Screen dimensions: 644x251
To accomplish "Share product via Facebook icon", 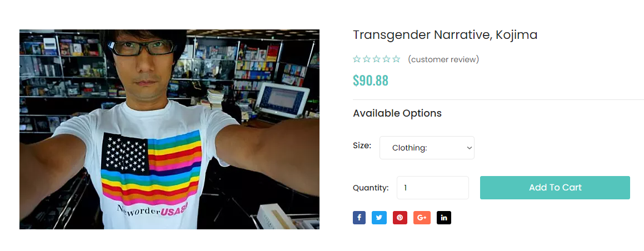I will 359,218.
